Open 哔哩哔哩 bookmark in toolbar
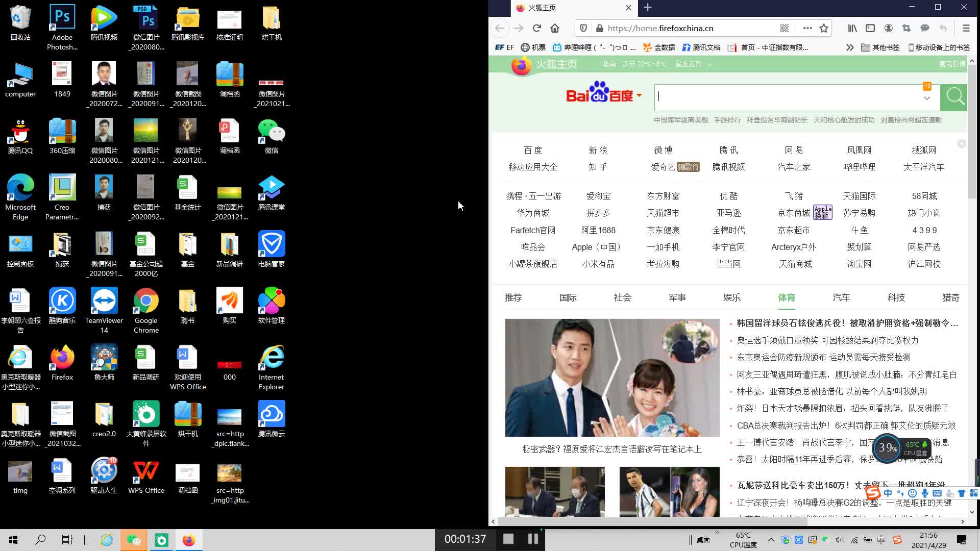980x551 pixels. (594, 47)
